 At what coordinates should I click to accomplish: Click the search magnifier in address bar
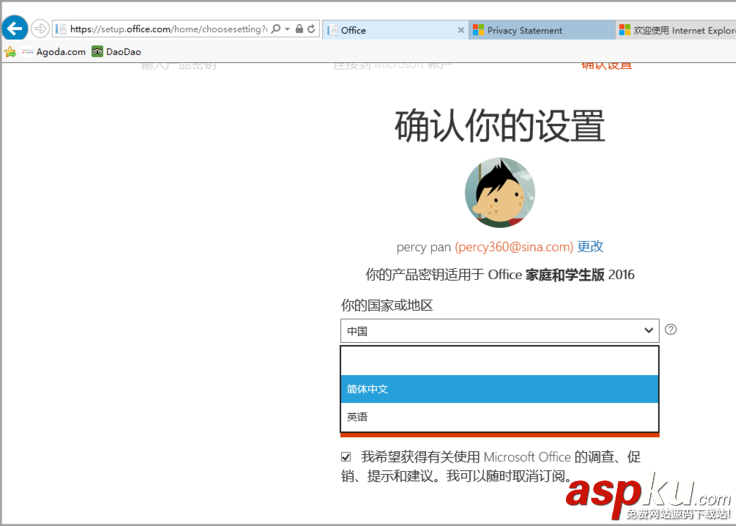pos(276,29)
